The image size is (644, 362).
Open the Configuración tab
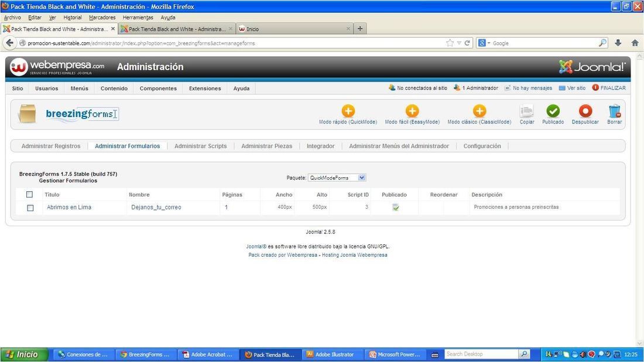click(482, 146)
